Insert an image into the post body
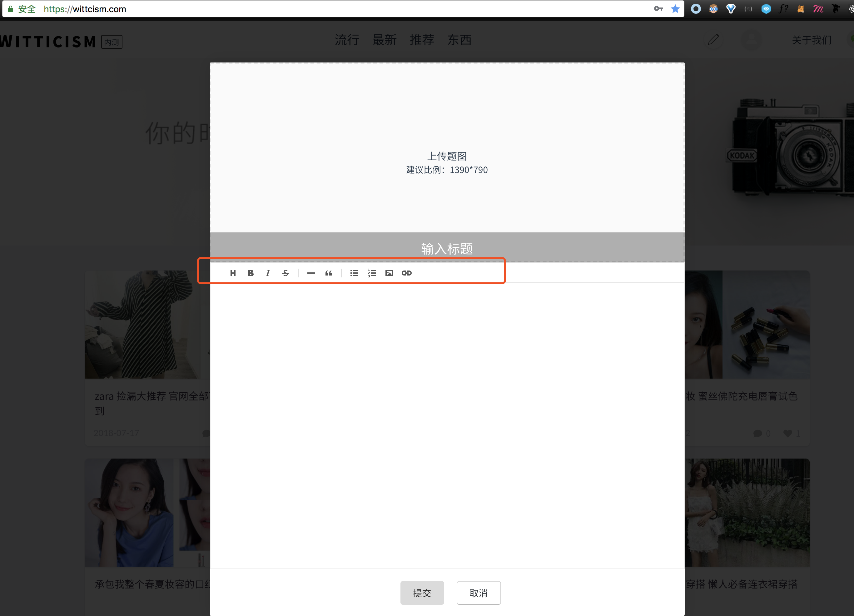854x616 pixels. click(389, 273)
